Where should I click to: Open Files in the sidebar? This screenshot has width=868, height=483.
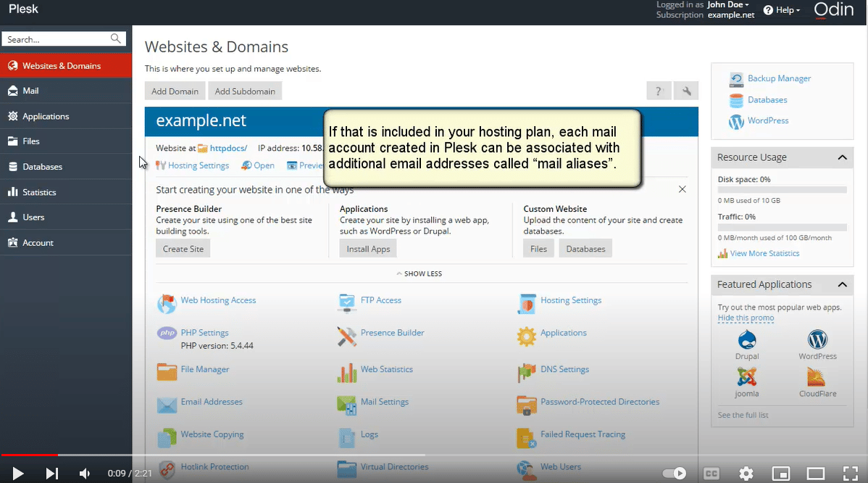click(x=66, y=141)
